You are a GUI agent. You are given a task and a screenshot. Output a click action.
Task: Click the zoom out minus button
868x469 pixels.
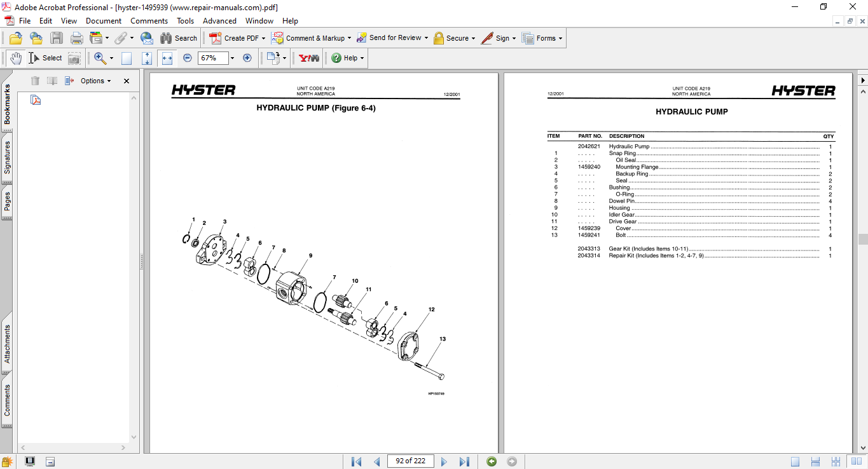pos(188,58)
